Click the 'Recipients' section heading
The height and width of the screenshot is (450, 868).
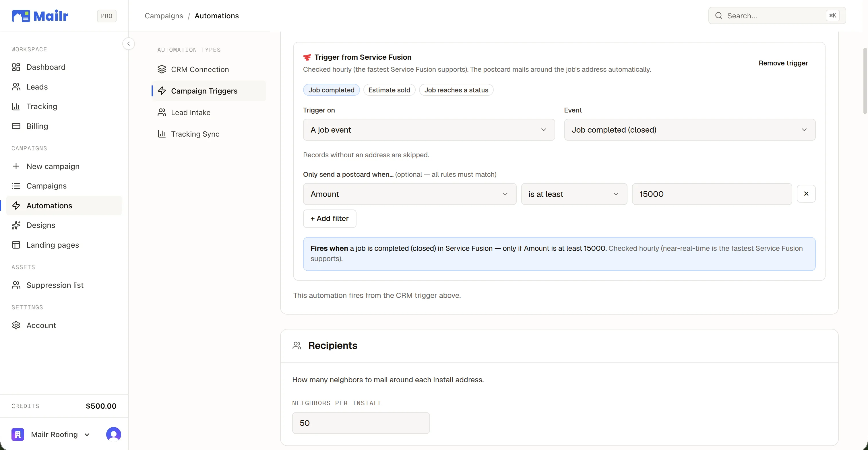click(333, 346)
